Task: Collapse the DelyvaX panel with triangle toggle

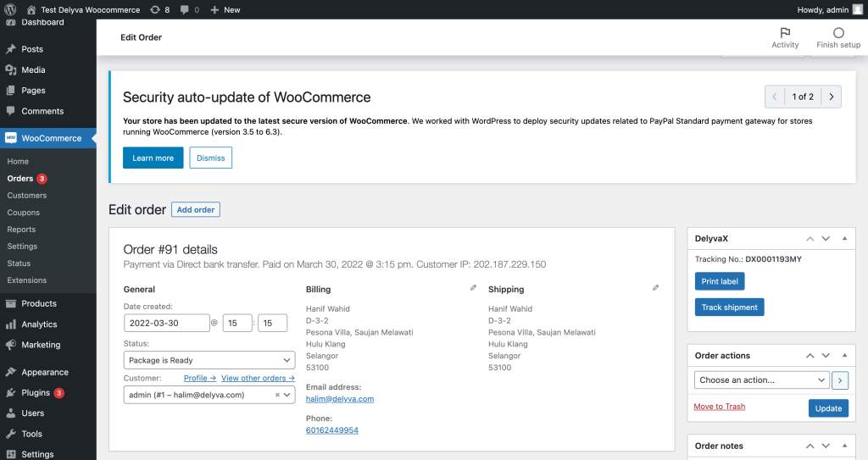Action: click(844, 239)
